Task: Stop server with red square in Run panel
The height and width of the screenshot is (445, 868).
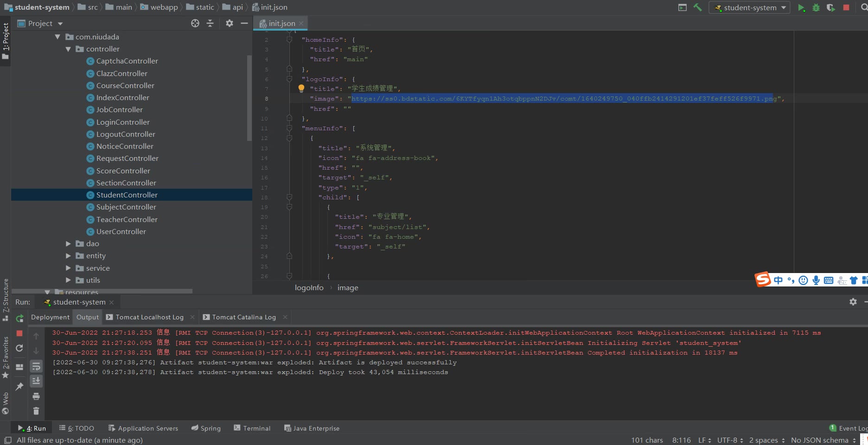Action: (19, 333)
